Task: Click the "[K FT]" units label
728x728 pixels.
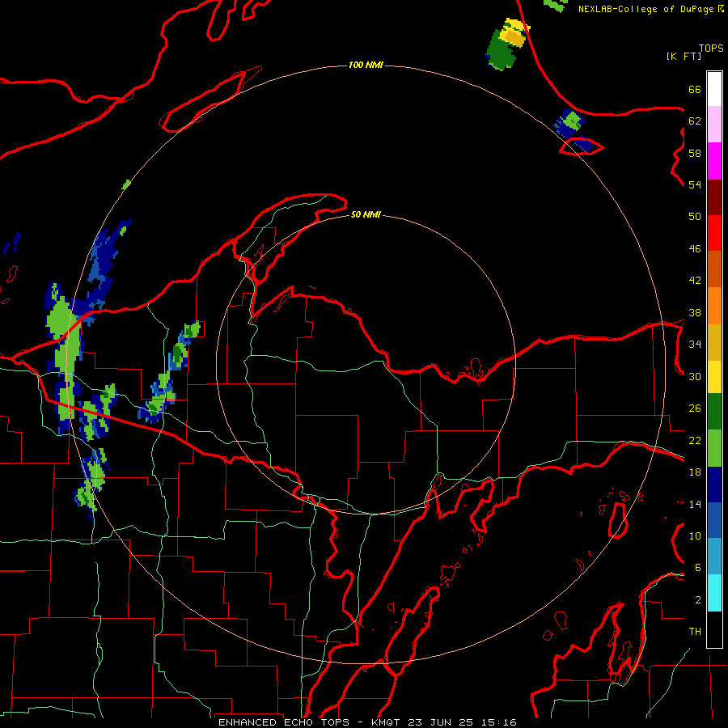Action: tap(684, 57)
